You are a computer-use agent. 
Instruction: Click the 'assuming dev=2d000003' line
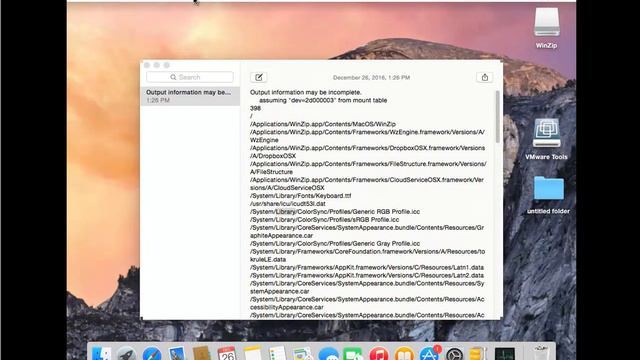pos(323,100)
